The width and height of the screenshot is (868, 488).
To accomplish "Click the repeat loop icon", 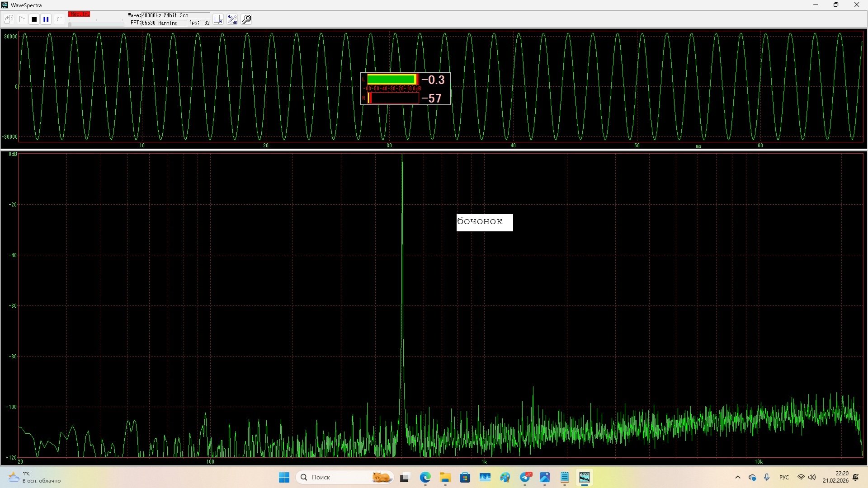I will click(x=59, y=19).
